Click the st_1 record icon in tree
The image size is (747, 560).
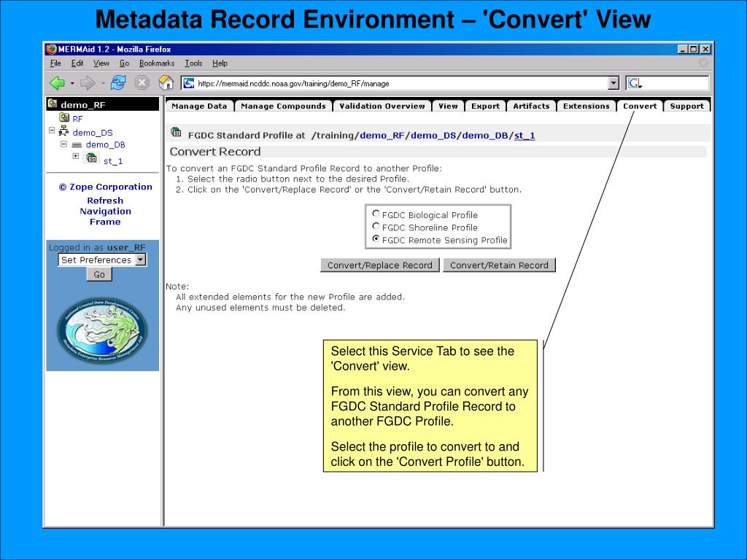tap(91, 158)
